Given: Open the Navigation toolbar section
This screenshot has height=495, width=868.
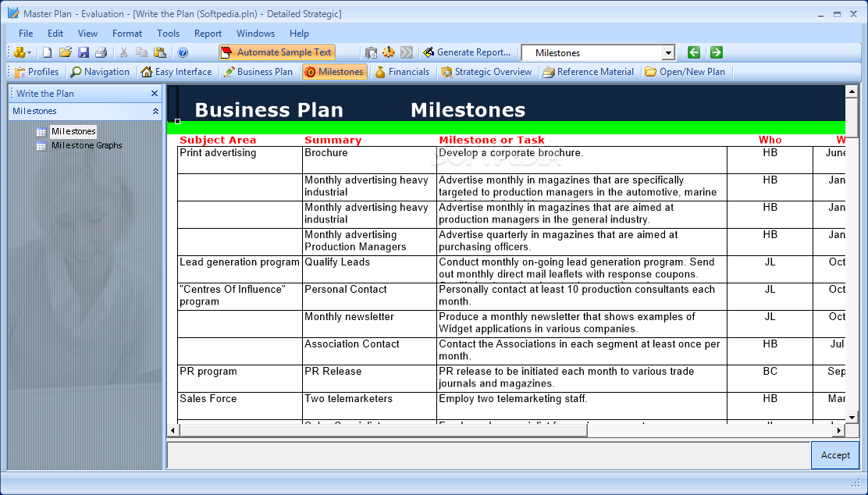Looking at the screenshot, I should pos(100,72).
